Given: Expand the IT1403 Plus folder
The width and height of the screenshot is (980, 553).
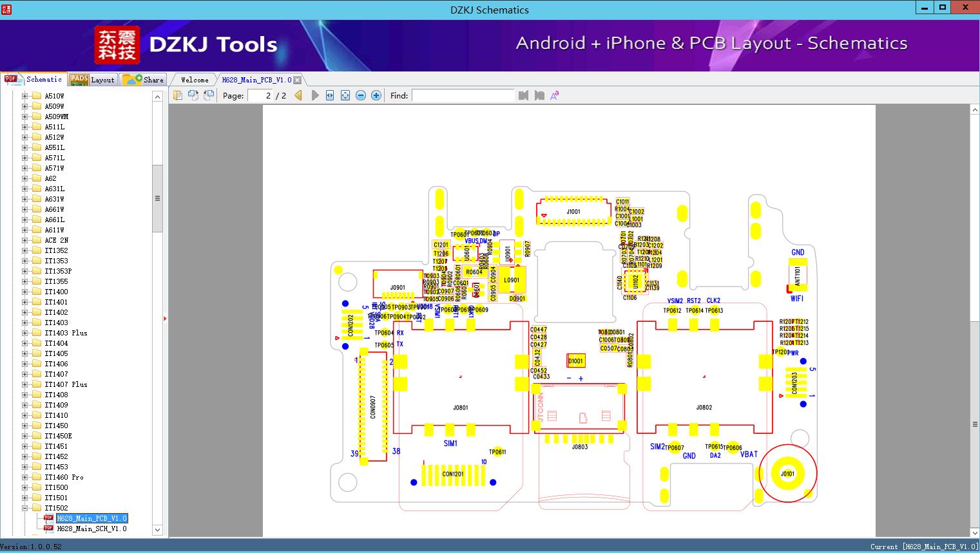Looking at the screenshot, I should [x=25, y=333].
